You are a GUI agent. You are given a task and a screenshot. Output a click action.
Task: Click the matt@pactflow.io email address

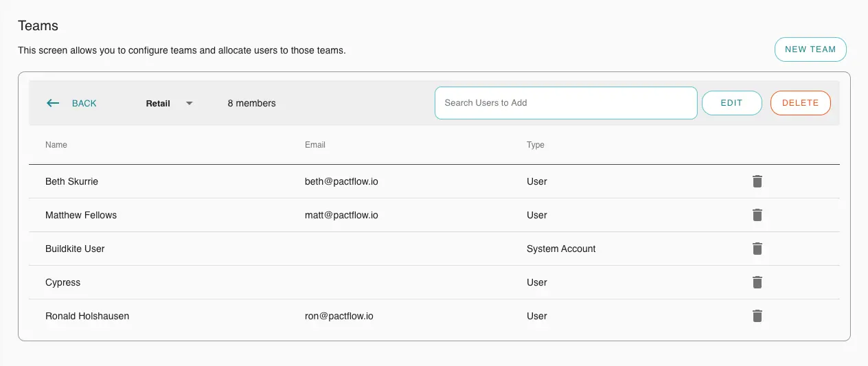[341, 215]
